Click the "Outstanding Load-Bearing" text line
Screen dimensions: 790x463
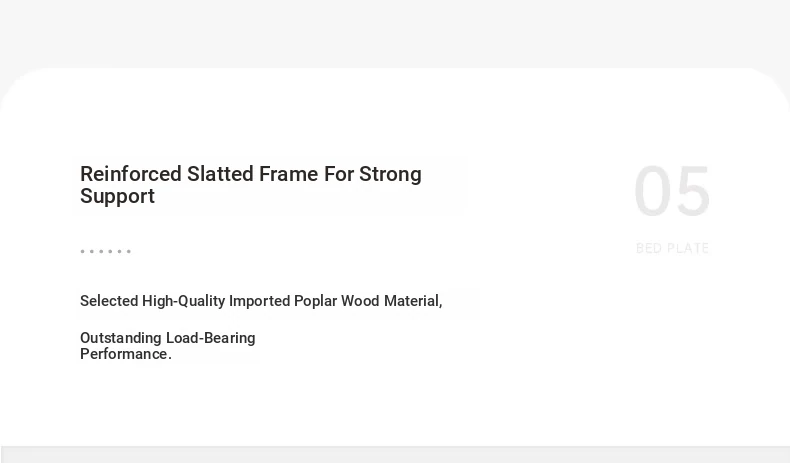[168, 338]
